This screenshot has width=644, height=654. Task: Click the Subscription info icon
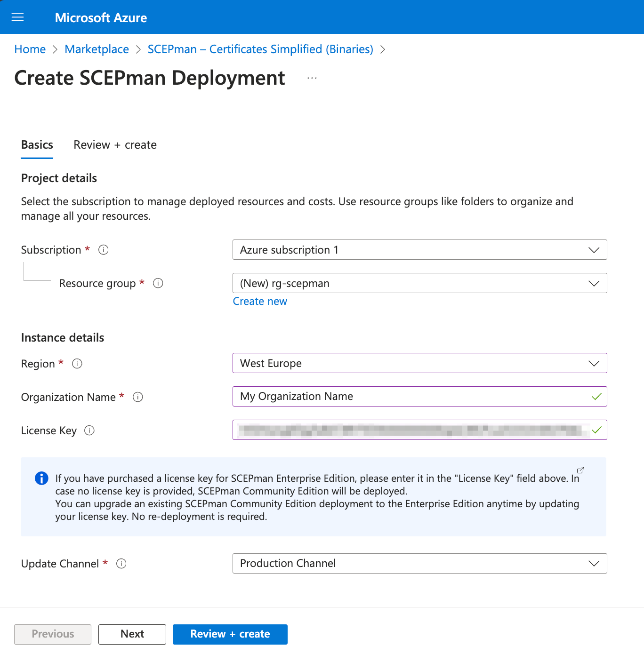104,250
